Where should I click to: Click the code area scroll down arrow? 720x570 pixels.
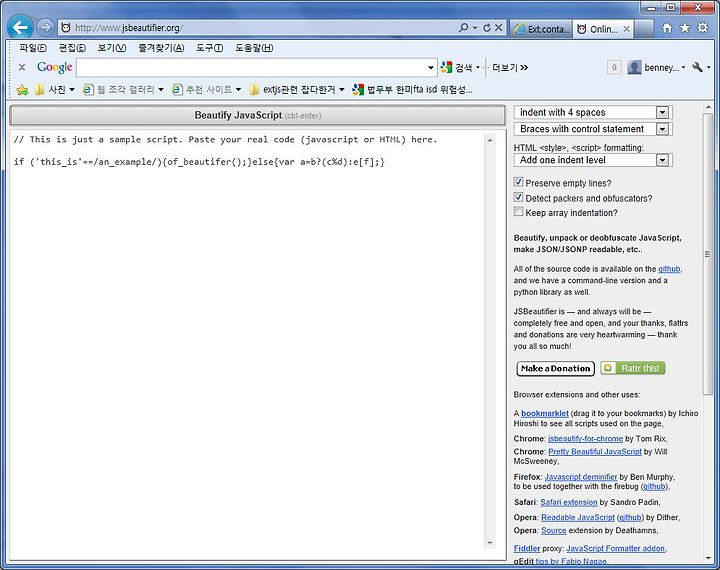click(490, 543)
